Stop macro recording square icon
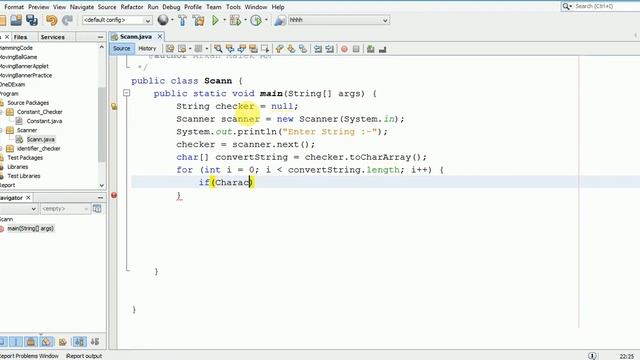 (x=356, y=49)
